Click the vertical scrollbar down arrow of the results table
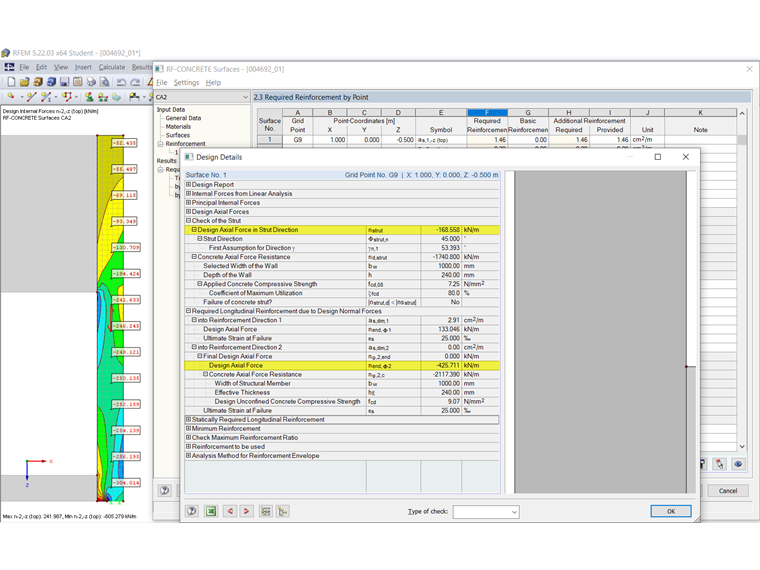Screen dimensions: 760x570 [742, 446]
